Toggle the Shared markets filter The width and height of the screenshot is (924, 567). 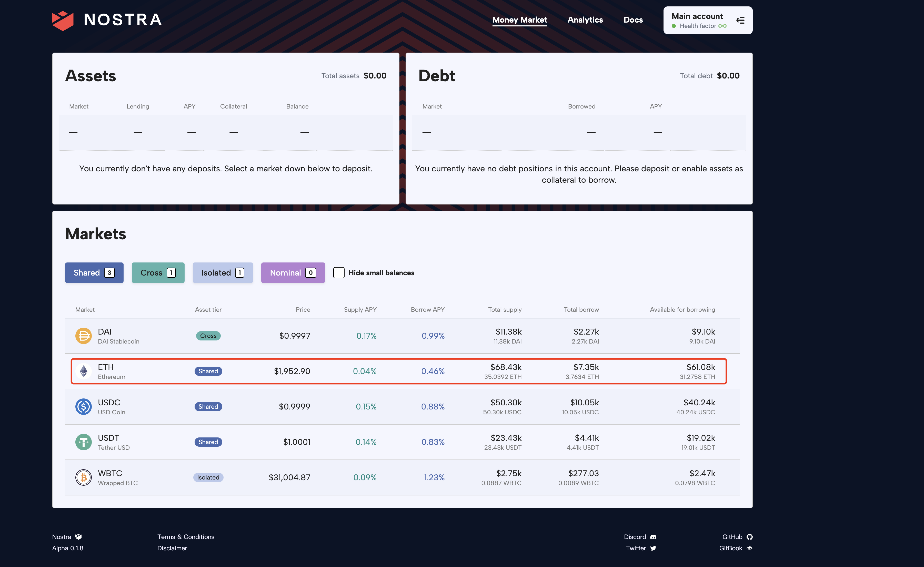click(94, 273)
